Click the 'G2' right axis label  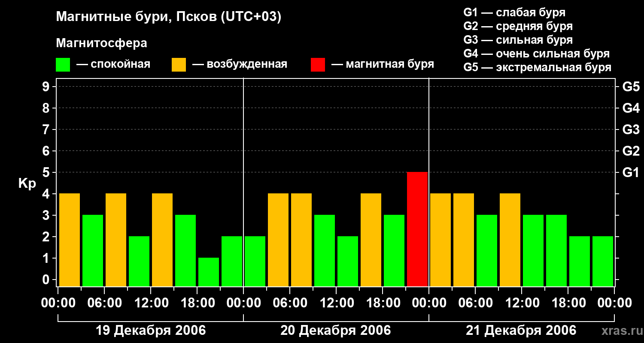pyautogui.click(x=631, y=151)
